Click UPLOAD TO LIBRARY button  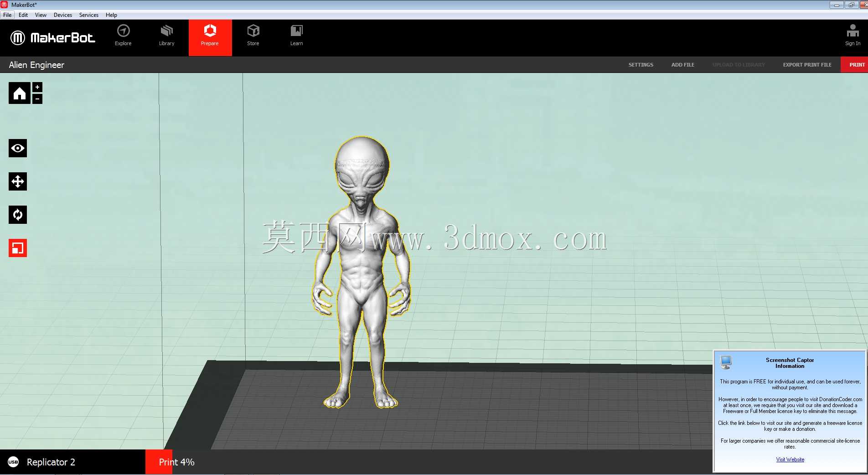739,65
